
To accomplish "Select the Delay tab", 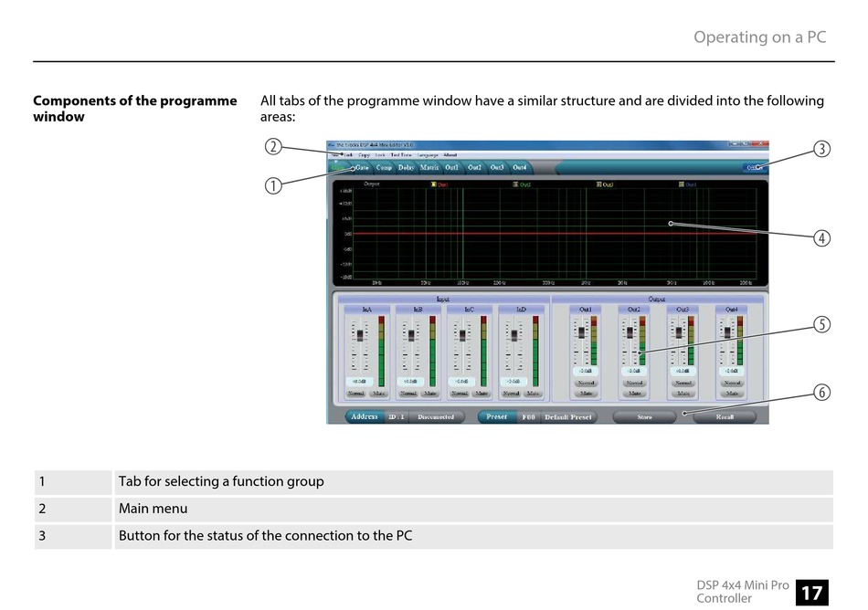I will click(x=407, y=168).
